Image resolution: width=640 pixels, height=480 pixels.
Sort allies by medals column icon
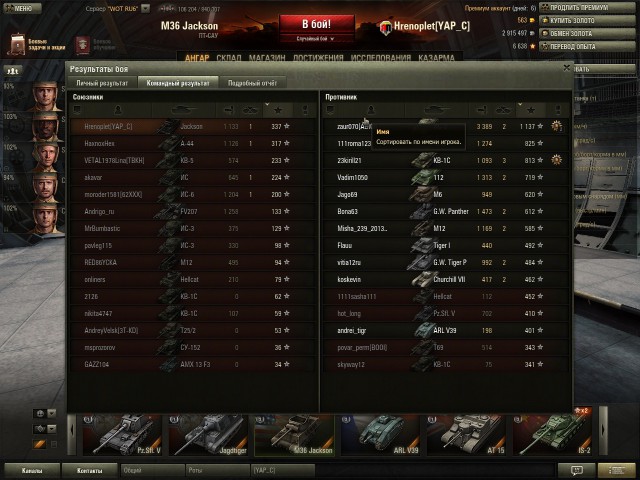coord(304,110)
